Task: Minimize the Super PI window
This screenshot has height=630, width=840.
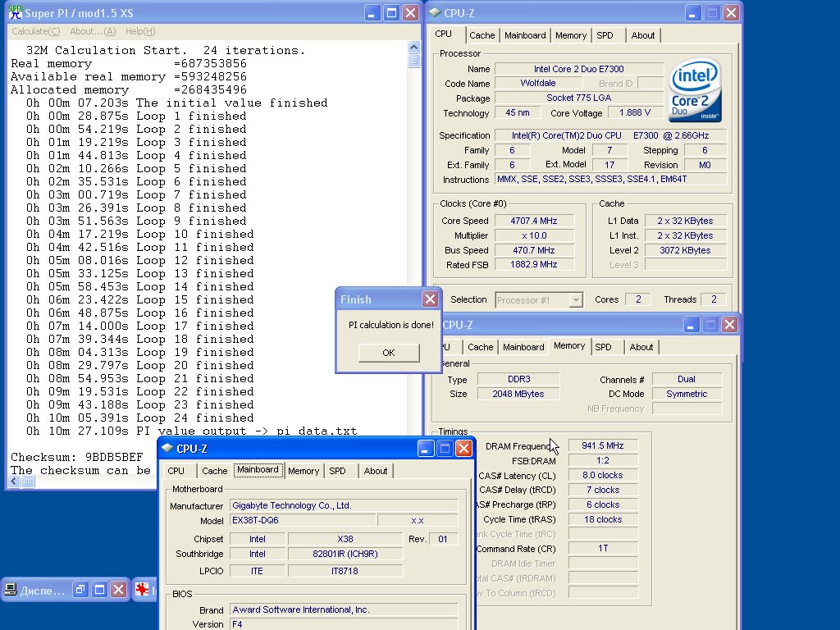Action: coord(372,13)
